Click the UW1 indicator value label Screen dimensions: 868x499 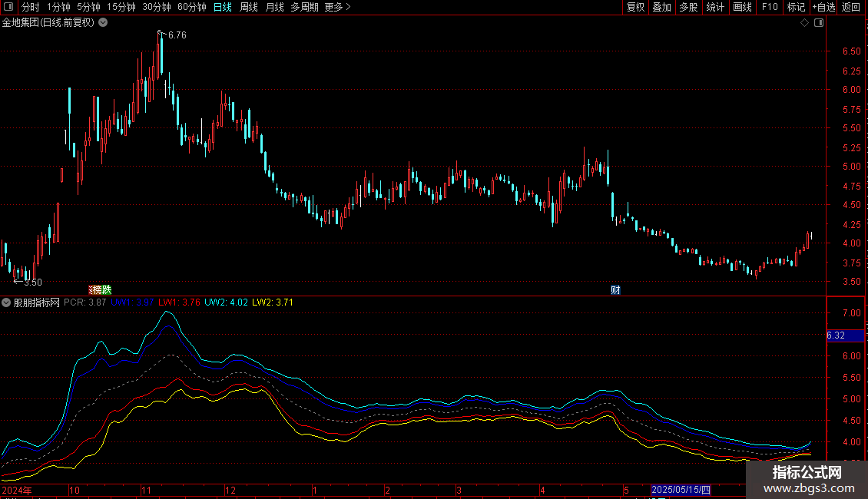pyautogui.click(x=132, y=302)
